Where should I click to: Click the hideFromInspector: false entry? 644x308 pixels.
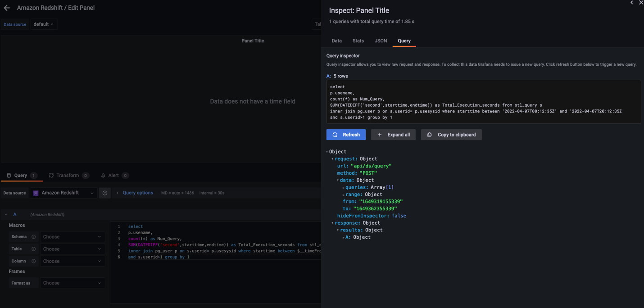click(372, 216)
